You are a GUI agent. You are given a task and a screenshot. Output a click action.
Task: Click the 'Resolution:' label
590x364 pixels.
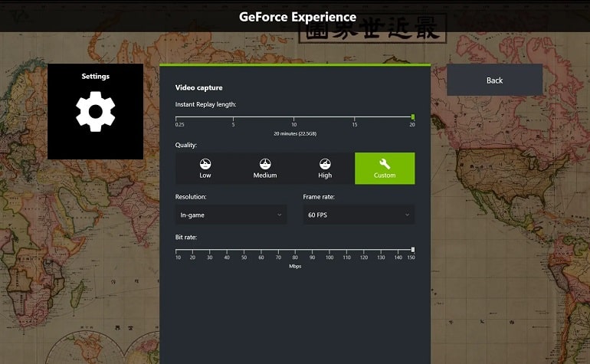(x=191, y=196)
